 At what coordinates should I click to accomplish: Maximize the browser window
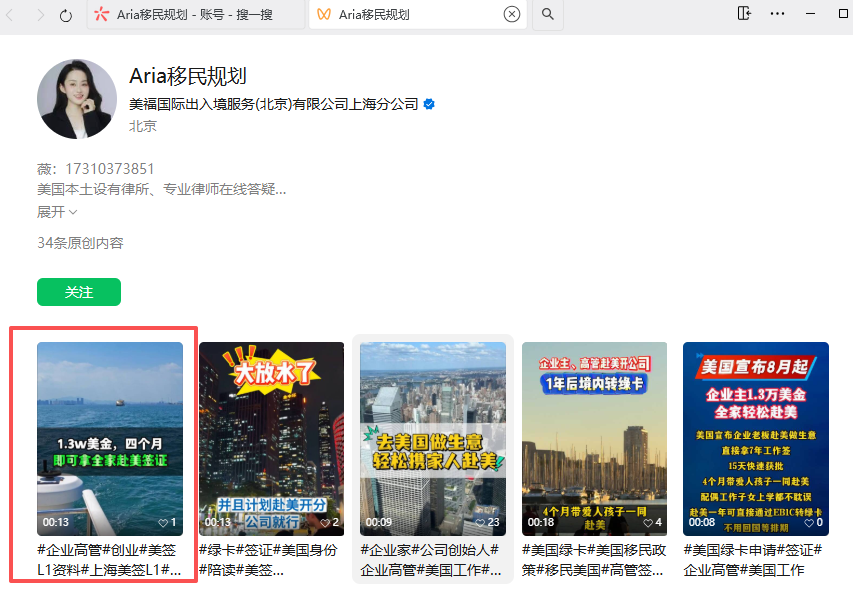(x=844, y=14)
